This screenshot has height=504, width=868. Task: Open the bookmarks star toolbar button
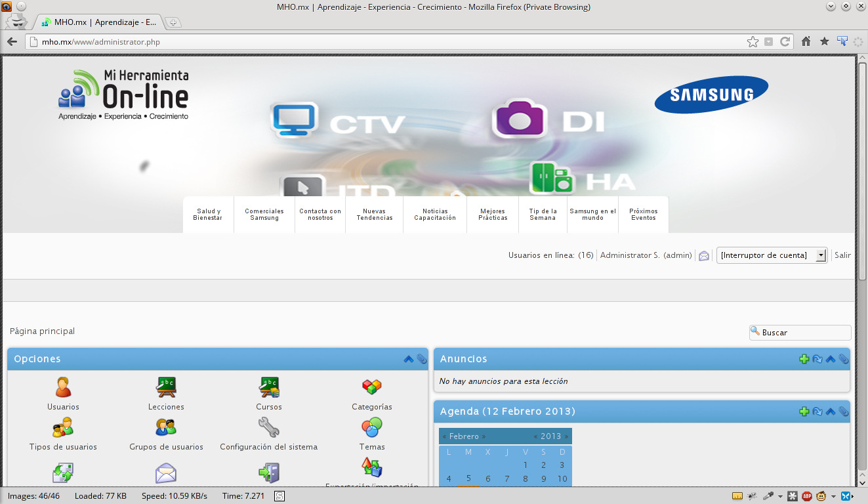point(825,41)
